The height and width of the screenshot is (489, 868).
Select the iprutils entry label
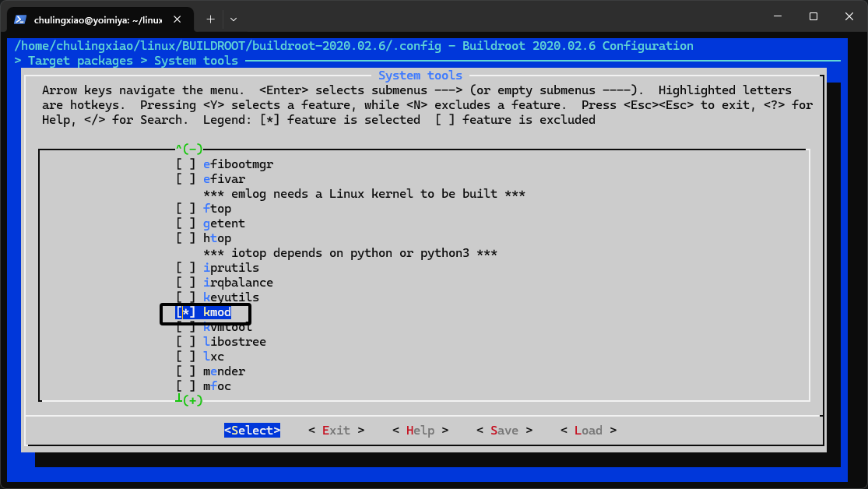pos(231,268)
